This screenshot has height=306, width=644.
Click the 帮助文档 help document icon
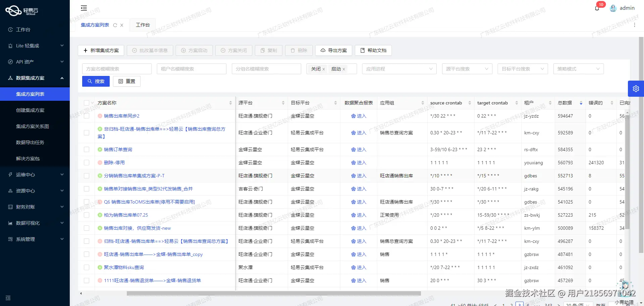[363, 50]
